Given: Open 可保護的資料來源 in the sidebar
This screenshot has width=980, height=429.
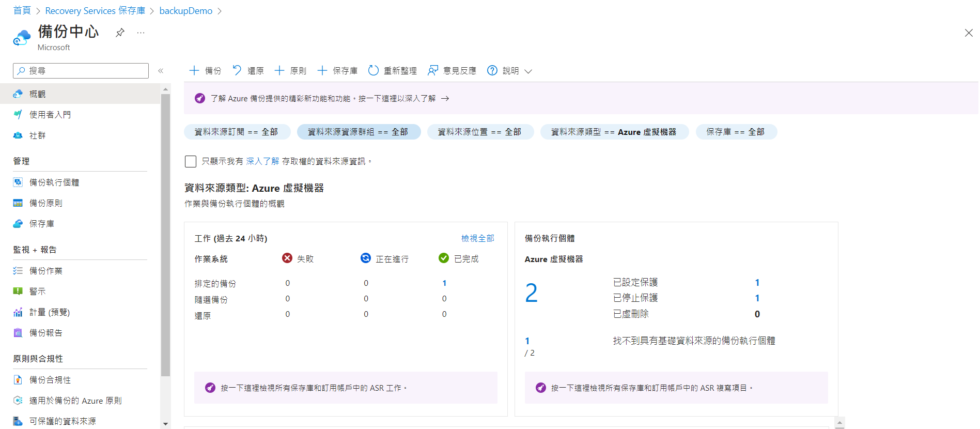Looking at the screenshot, I should (x=80, y=421).
